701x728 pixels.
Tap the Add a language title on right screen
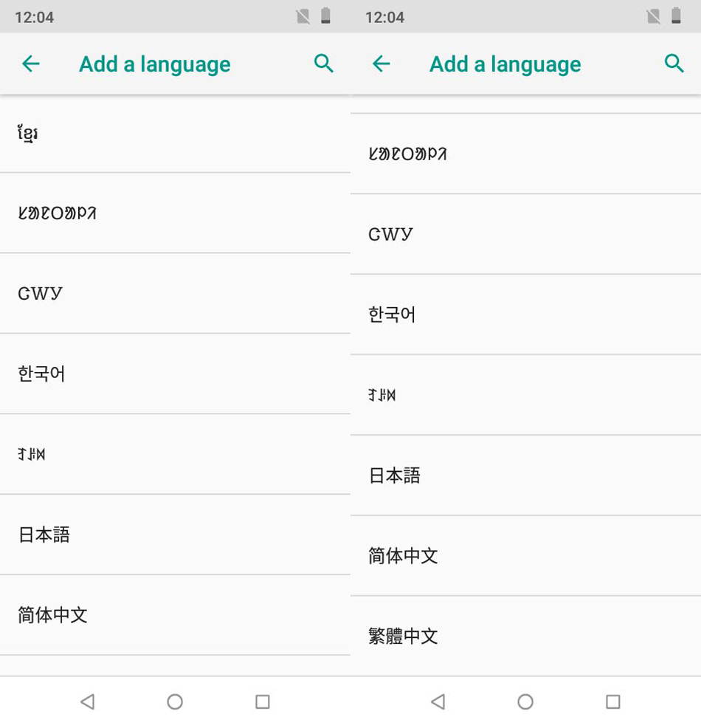click(x=505, y=64)
